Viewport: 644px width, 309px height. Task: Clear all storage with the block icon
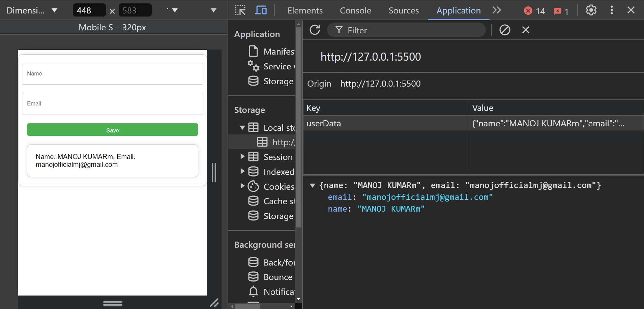point(505,30)
